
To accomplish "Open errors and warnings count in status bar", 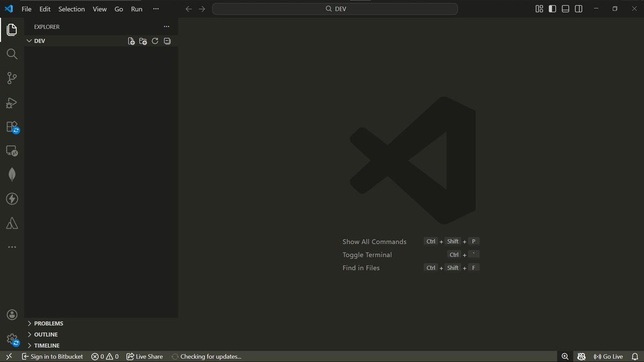I will click(x=105, y=357).
